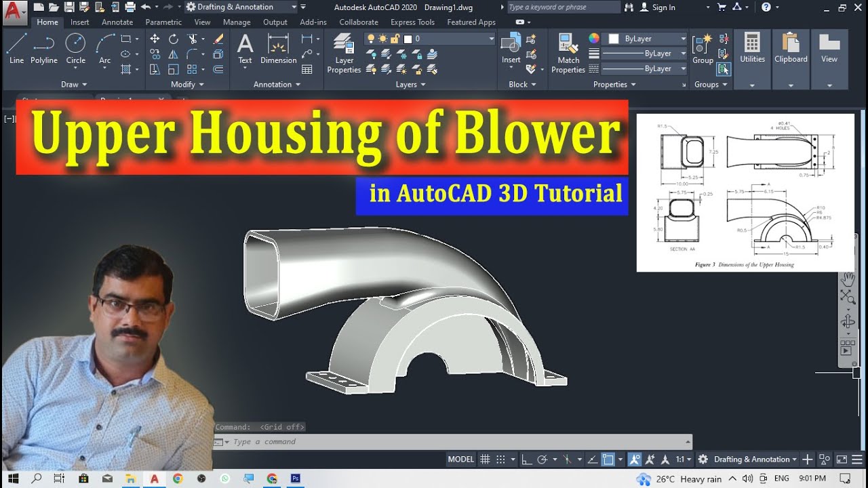Click the Sign In button
The height and width of the screenshot is (488, 868).
point(657,7)
